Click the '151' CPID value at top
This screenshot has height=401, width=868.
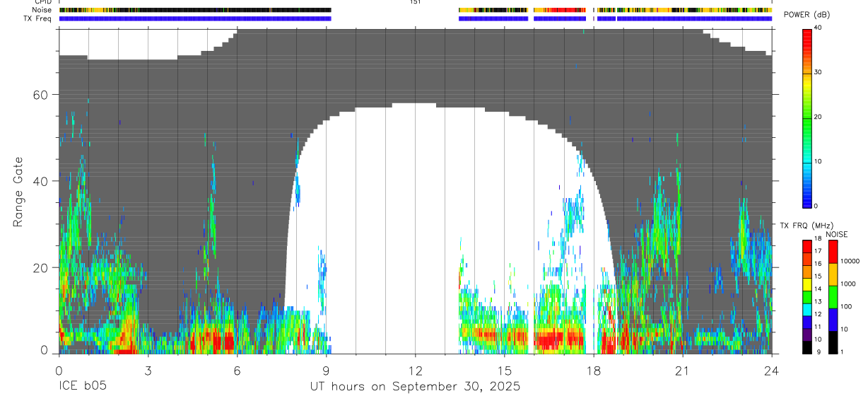[x=415, y=2]
